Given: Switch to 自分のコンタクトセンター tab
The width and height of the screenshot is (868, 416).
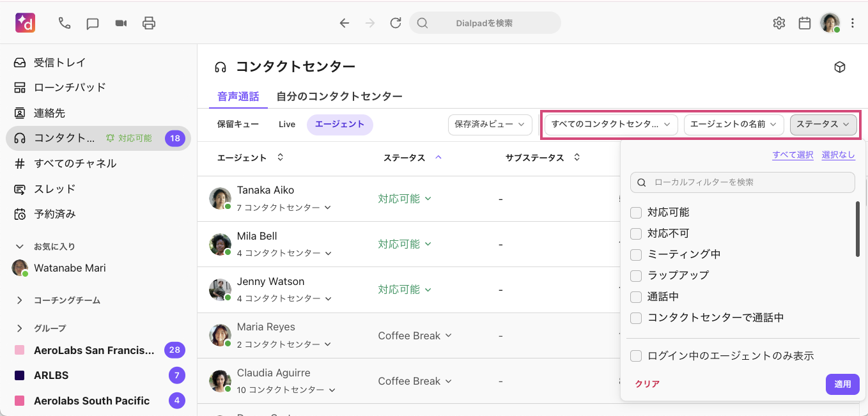Looking at the screenshot, I should pos(339,96).
